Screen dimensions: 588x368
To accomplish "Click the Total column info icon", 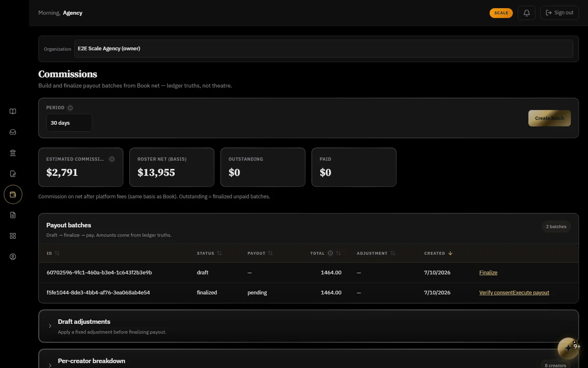I will pyautogui.click(x=330, y=253).
